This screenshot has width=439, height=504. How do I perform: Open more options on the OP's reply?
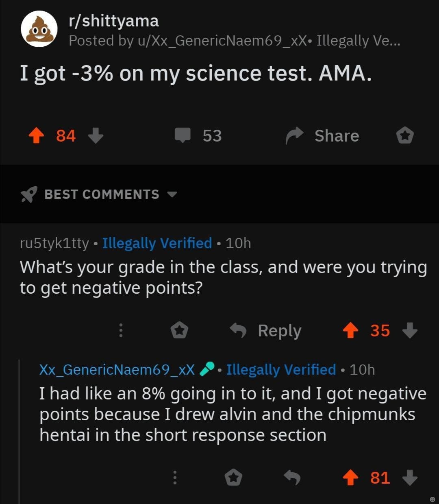(175, 478)
